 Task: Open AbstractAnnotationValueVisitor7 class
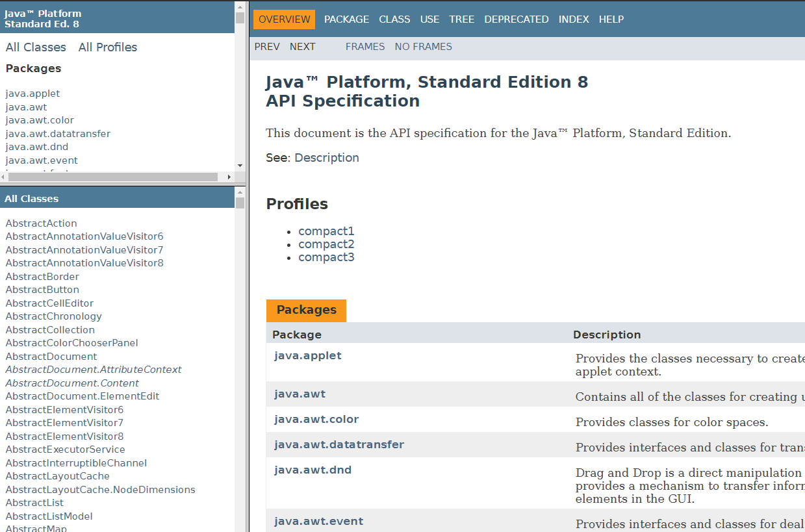(x=84, y=250)
